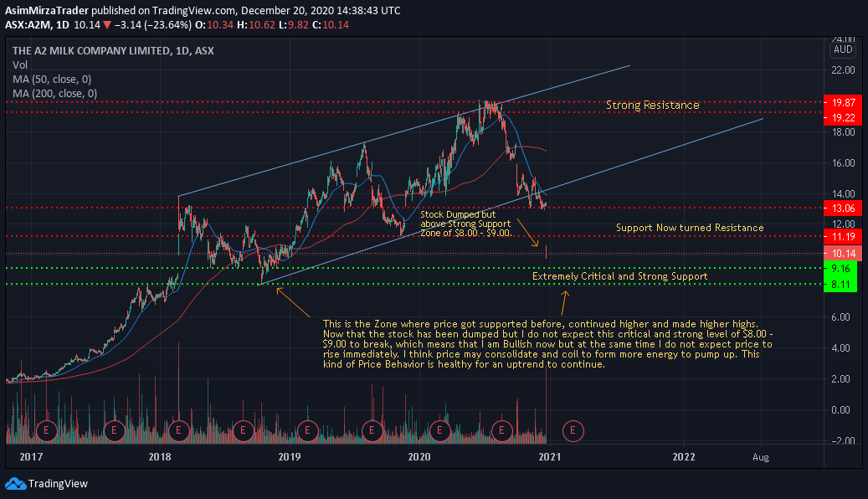
Task: Click the long yellow analysis paragraph
Action: (x=547, y=344)
